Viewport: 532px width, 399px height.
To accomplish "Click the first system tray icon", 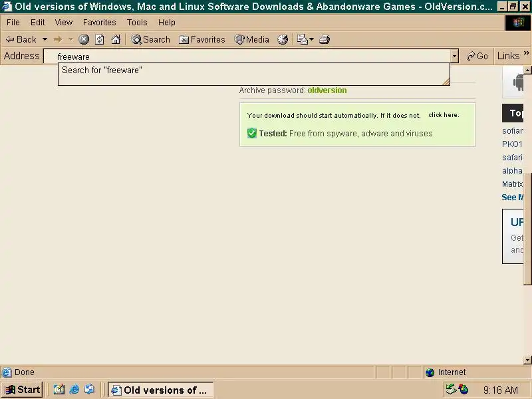I will (x=451, y=389).
